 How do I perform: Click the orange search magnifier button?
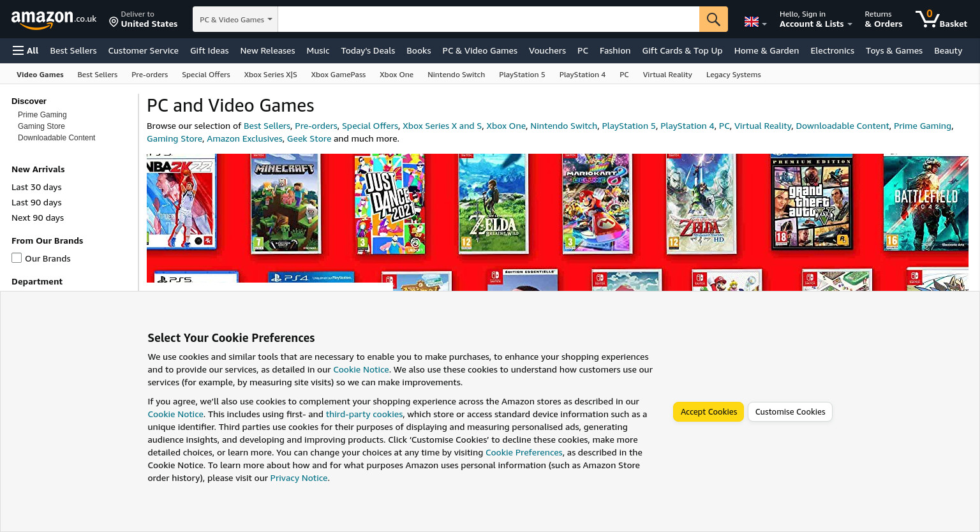(x=713, y=19)
